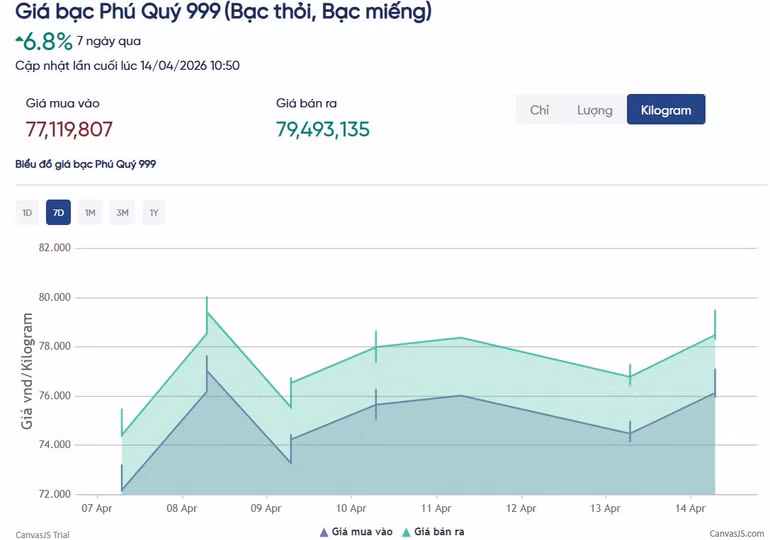Open the CanvasJS.com link
Screen dimensions: 770x540
(x=737, y=534)
